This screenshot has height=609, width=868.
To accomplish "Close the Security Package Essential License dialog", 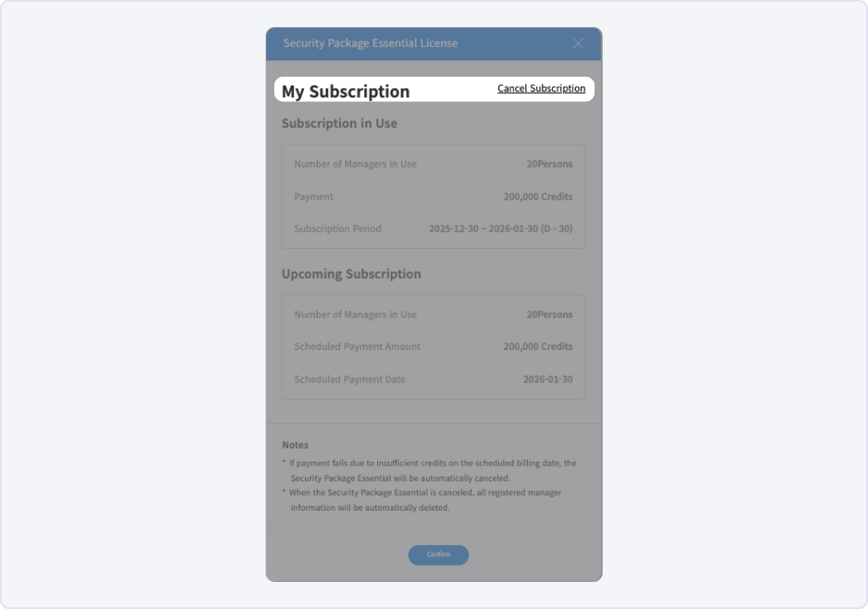I will 578,43.
